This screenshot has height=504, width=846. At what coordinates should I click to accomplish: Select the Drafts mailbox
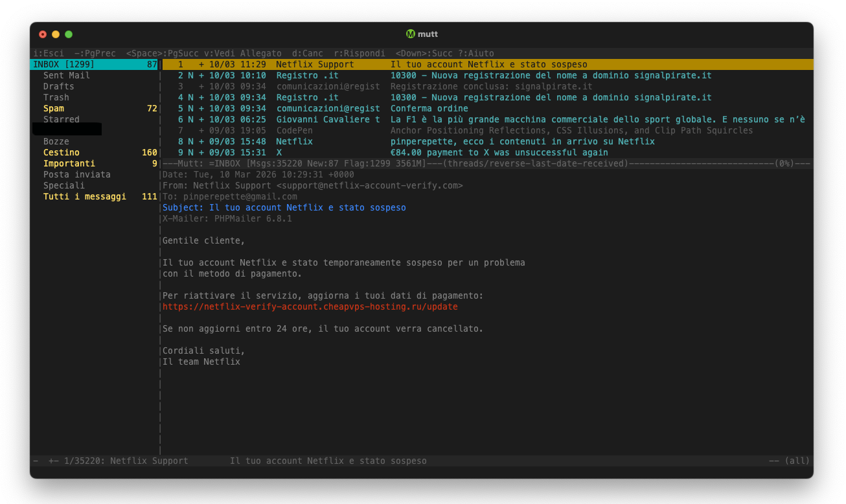click(58, 86)
